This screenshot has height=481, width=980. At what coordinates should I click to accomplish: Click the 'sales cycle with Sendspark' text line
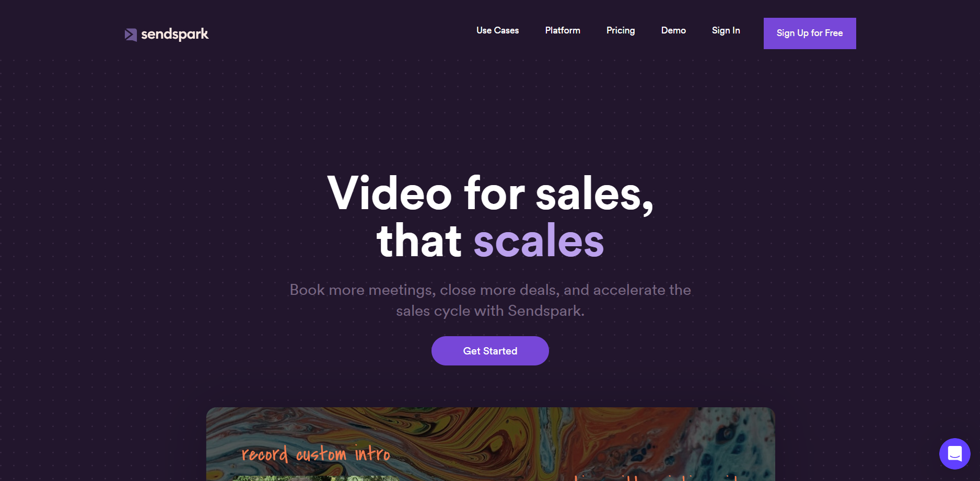(x=490, y=311)
